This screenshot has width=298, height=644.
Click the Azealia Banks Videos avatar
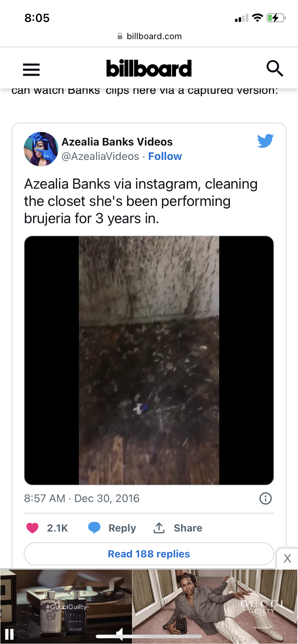[41, 149]
